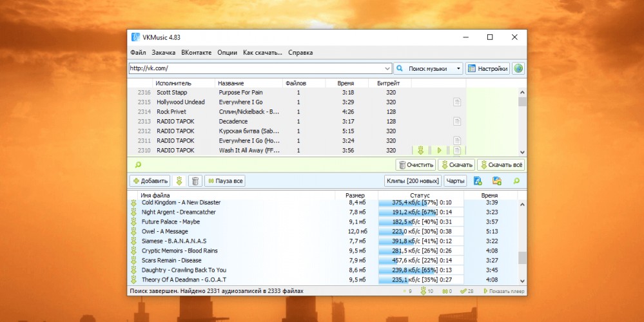This screenshot has width=644, height=322.
Task: Sort downloads by Имя файла column
Action: click(236, 195)
